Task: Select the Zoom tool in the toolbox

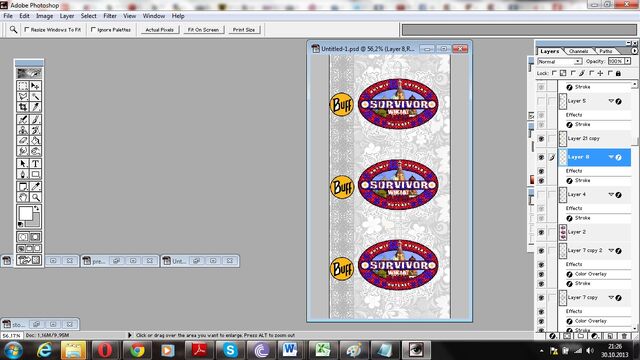Action: click(36, 197)
